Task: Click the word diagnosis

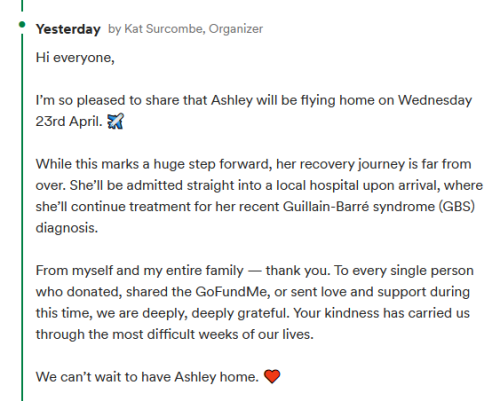Action: tap(67, 228)
